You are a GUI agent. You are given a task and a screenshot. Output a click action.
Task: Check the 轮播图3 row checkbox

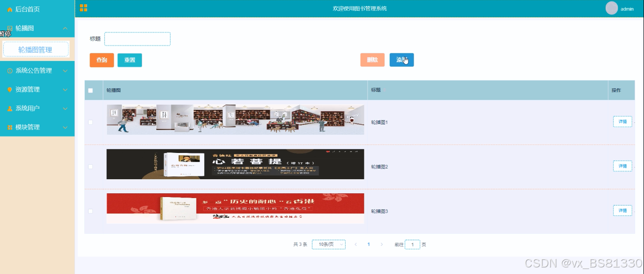(90, 211)
